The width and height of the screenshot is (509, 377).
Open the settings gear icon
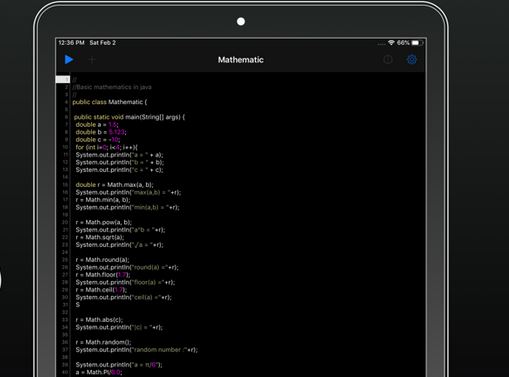click(412, 60)
